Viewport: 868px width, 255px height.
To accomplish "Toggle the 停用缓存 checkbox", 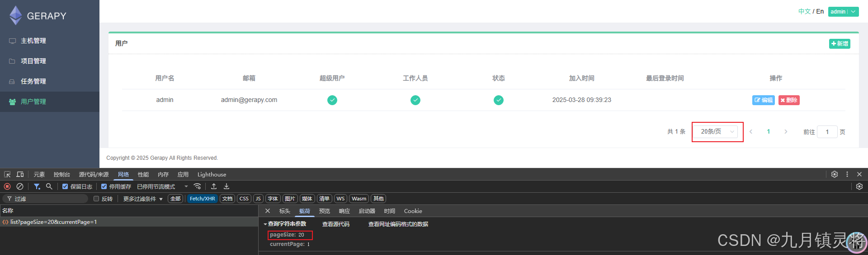I will [104, 186].
